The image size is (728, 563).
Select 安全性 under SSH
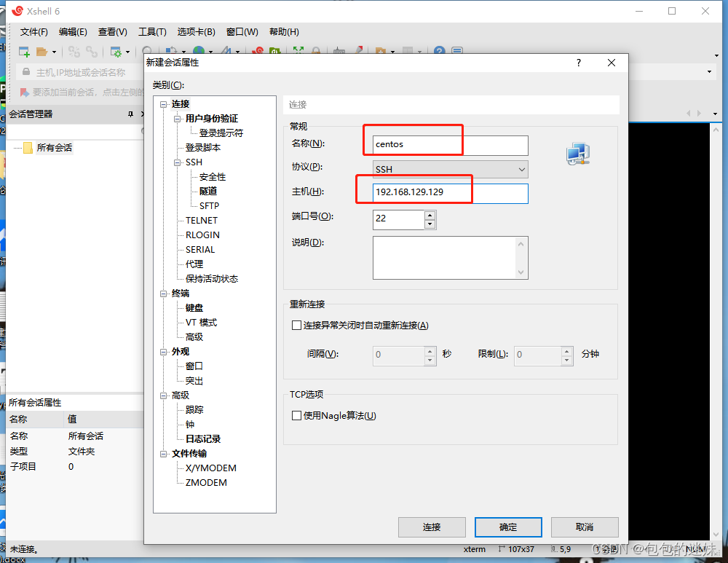(213, 177)
